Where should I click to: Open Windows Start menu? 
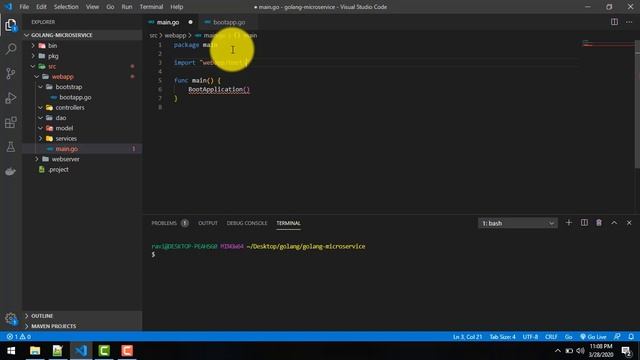(11, 351)
